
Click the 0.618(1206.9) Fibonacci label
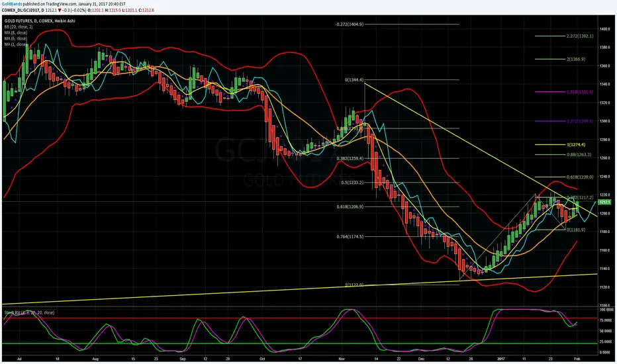pyautogui.click(x=350, y=206)
